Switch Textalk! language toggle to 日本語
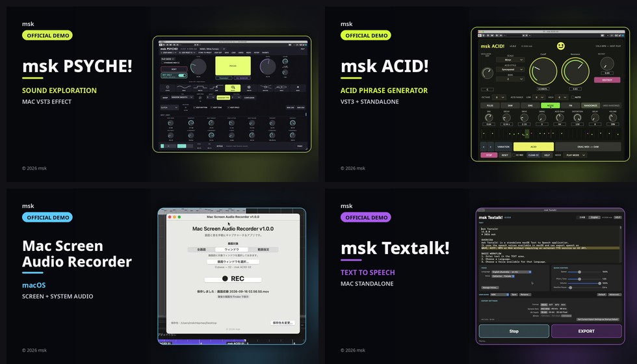This screenshot has width=637, height=364. tap(582, 217)
